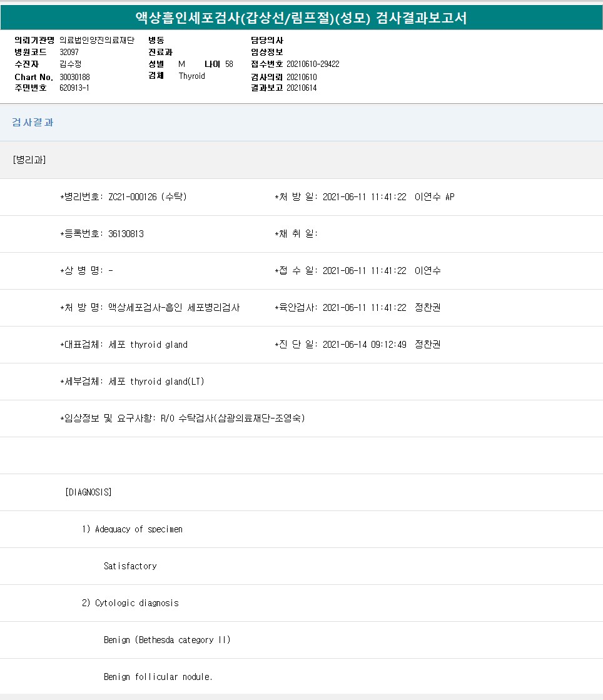
Task: Click pathology number ZC21-000126 (수탁)
Action: click(x=148, y=197)
